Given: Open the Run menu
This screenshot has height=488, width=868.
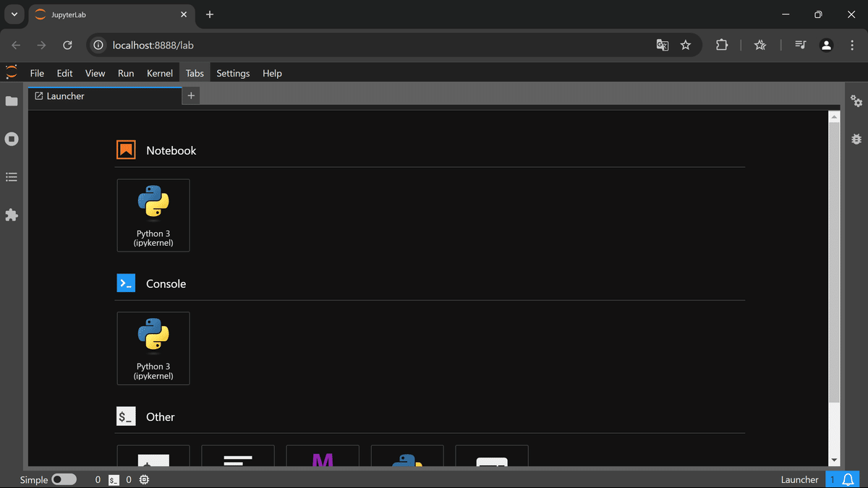Looking at the screenshot, I should [x=126, y=73].
